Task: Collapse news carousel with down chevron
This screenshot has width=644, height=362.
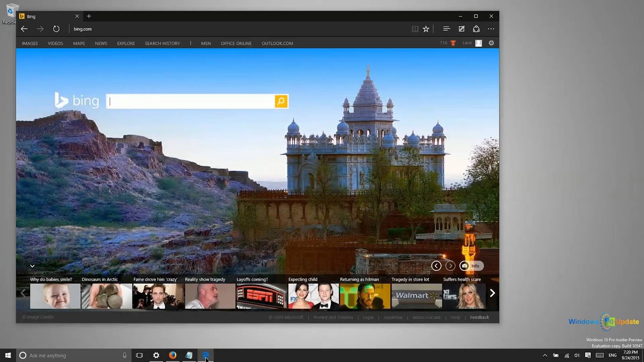Action: click(32, 266)
